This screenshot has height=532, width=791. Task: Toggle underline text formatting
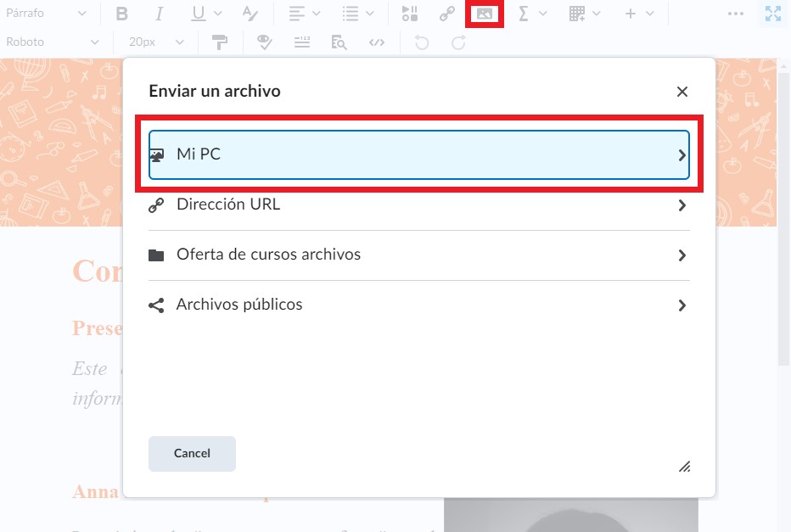[x=198, y=14]
